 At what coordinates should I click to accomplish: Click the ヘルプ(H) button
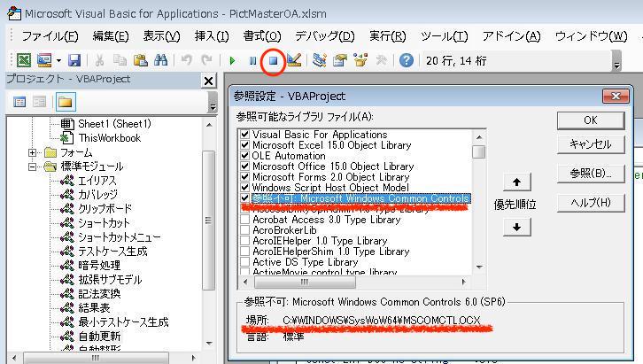click(591, 203)
